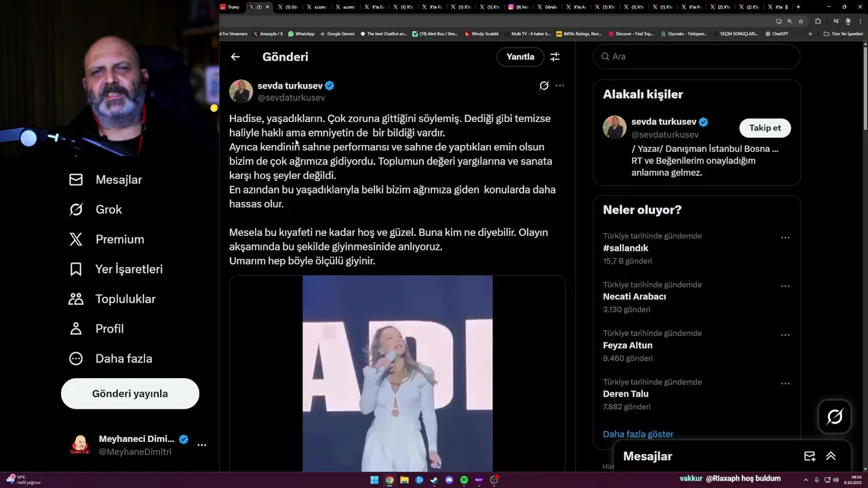
Task: Click the Yanıtla button
Action: [x=520, y=57]
